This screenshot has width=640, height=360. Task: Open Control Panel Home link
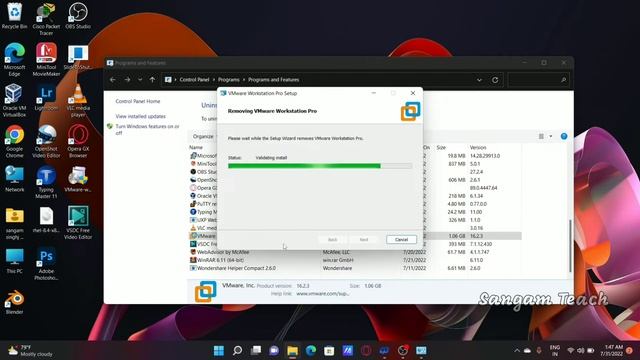(x=138, y=101)
